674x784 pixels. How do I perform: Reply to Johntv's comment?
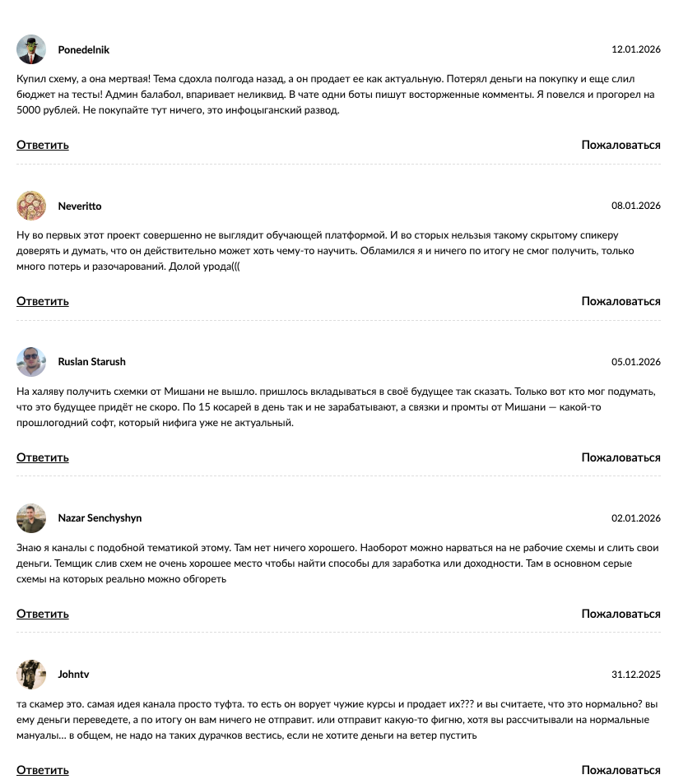(43, 770)
